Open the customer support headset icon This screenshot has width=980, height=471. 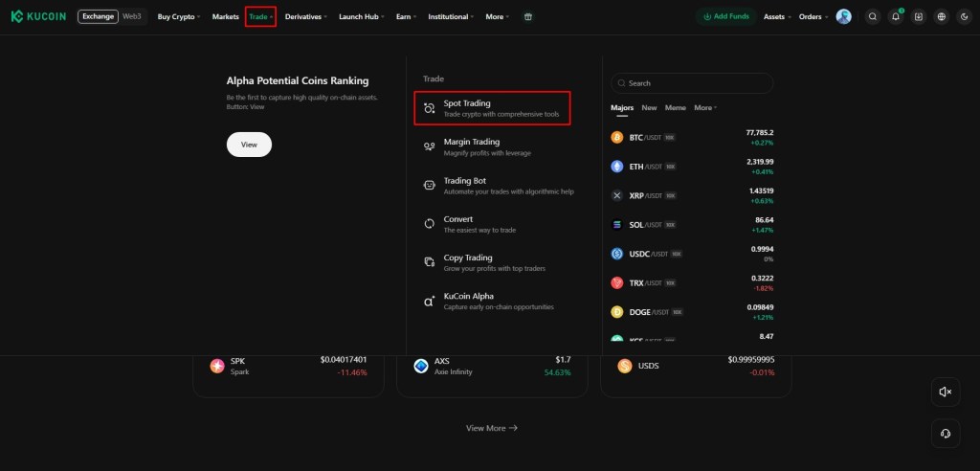tap(945, 434)
